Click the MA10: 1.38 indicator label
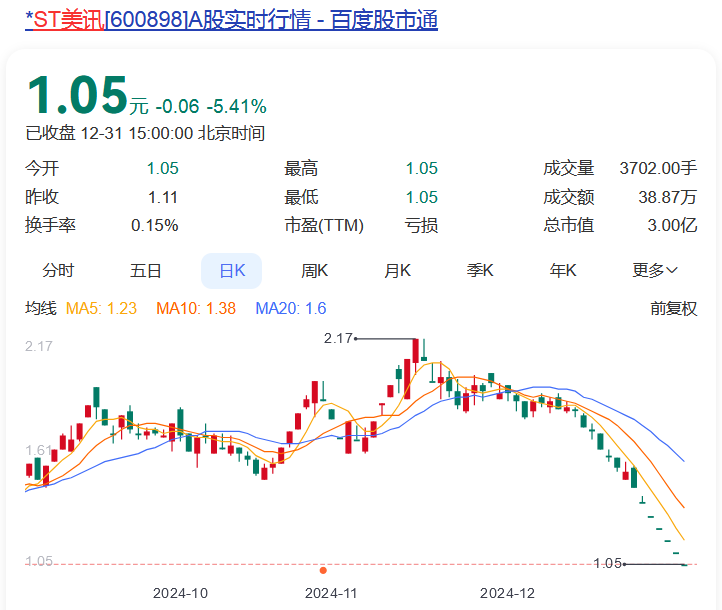 (196, 308)
